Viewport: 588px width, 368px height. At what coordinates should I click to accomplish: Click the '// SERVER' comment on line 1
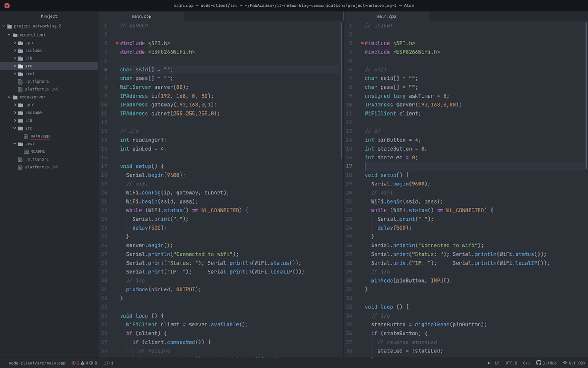134,26
